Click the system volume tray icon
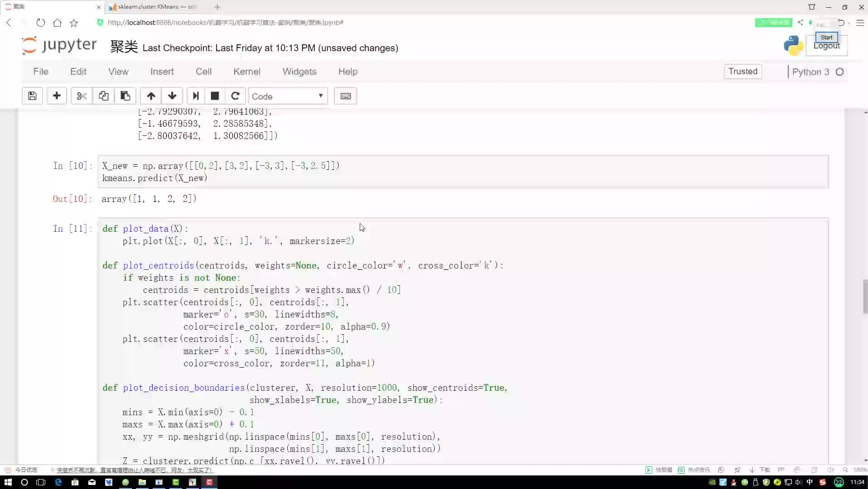The width and height of the screenshot is (868, 489). click(799, 482)
